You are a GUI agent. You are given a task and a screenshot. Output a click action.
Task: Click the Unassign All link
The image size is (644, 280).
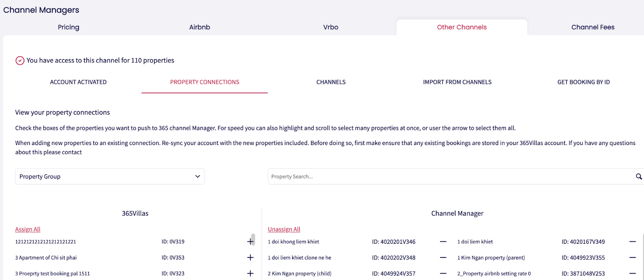[x=284, y=229]
